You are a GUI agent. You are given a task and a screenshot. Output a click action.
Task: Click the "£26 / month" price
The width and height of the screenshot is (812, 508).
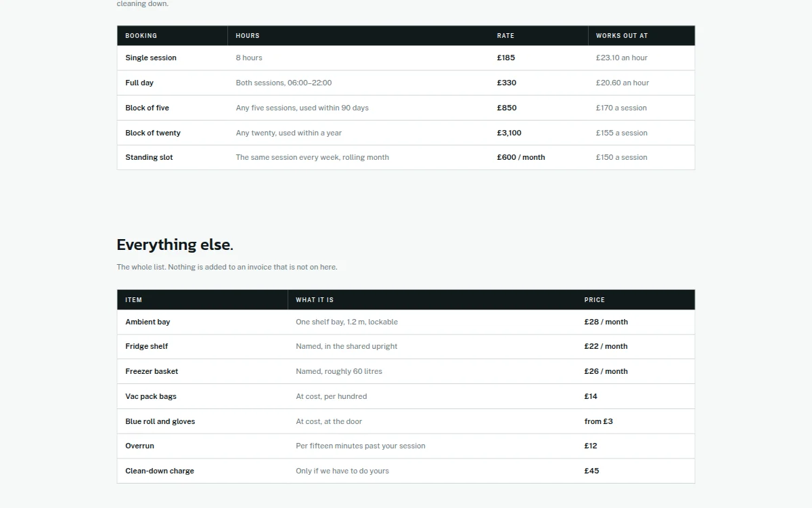click(x=606, y=371)
